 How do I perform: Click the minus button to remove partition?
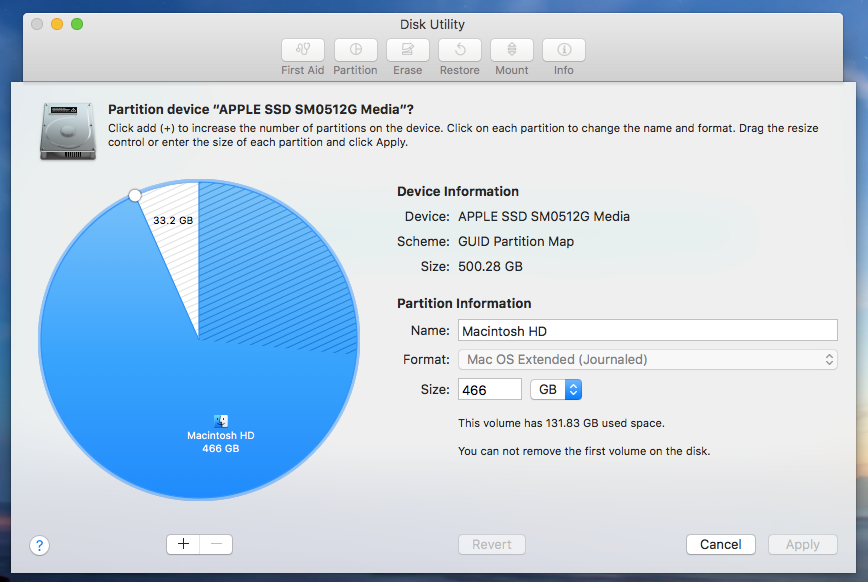(x=216, y=544)
